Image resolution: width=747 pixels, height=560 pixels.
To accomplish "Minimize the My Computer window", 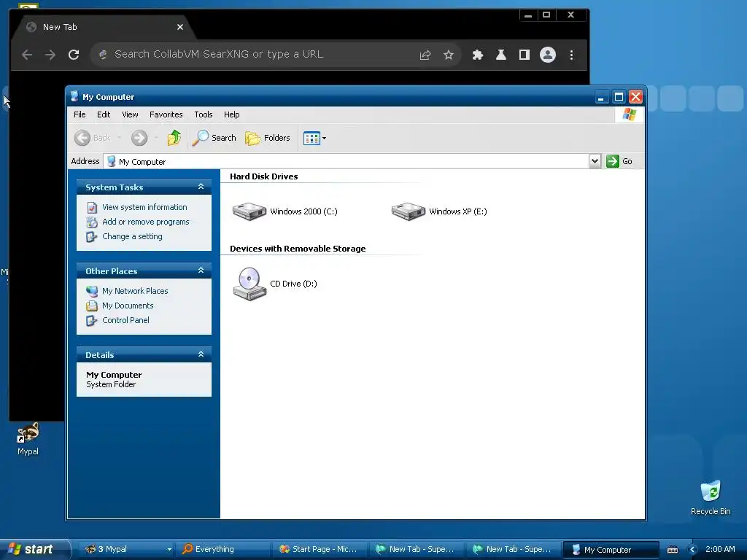I will (x=601, y=97).
